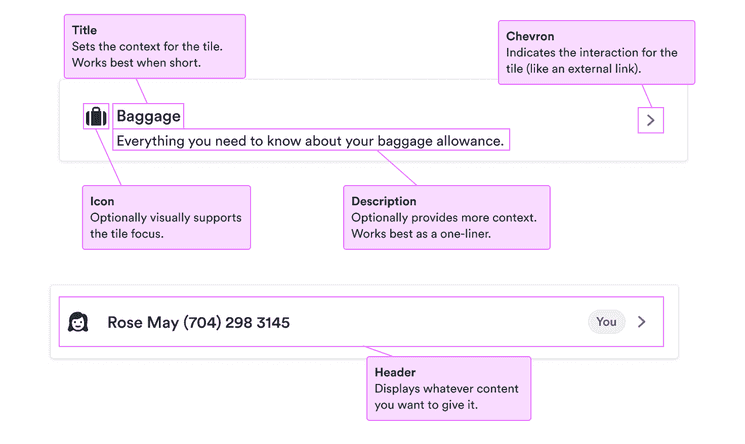Image resolution: width=745 pixels, height=444 pixels.
Task: Click the bold "Icon" annotation heading
Action: [102, 202]
